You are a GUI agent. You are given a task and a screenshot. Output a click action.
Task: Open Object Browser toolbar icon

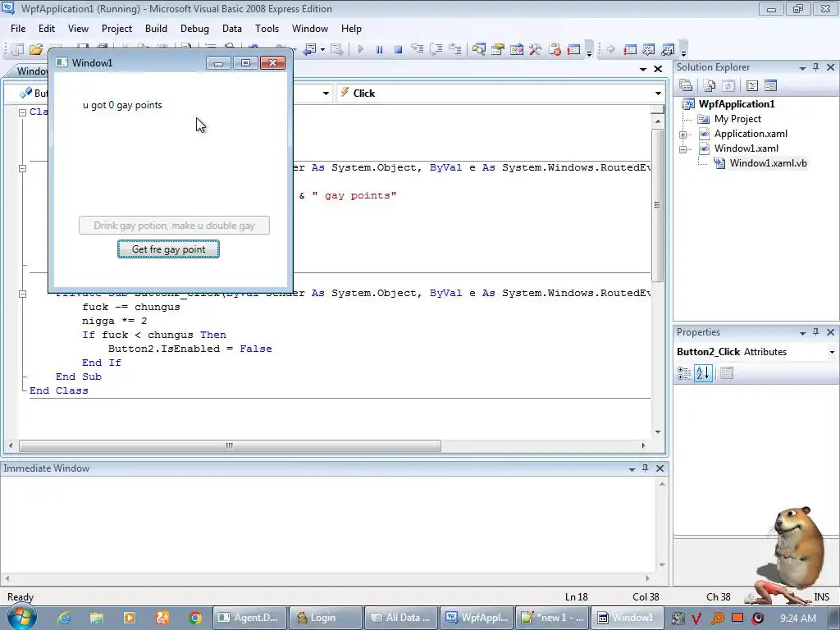[x=517, y=49]
